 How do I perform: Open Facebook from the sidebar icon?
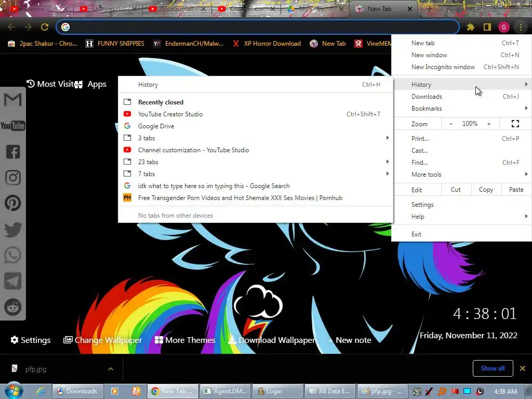coord(13,152)
